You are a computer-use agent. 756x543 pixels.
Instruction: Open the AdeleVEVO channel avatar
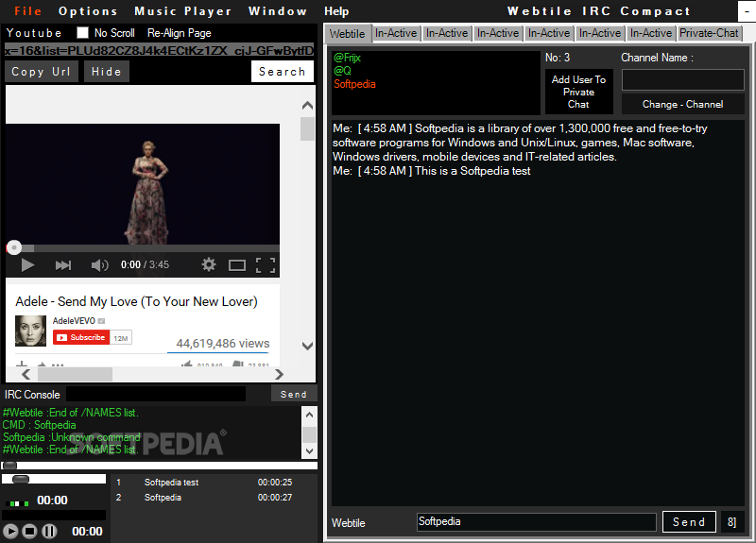[x=30, y=331]
